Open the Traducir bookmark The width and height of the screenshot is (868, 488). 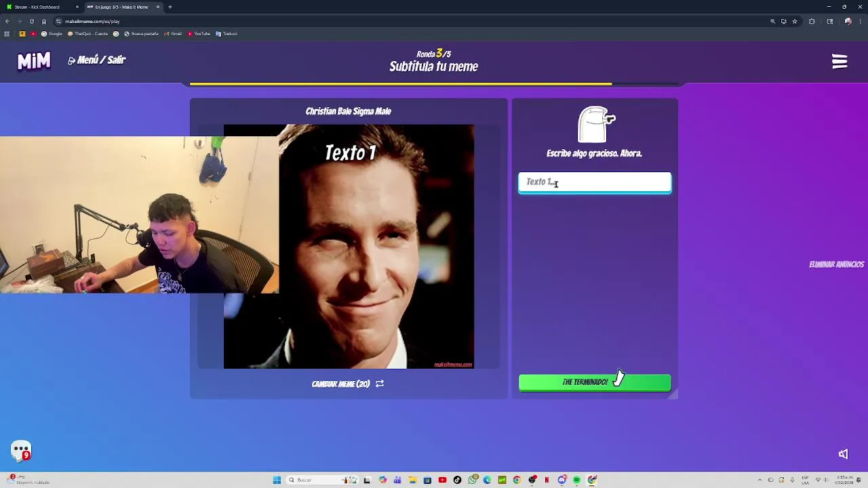click(x=226, y=34)
